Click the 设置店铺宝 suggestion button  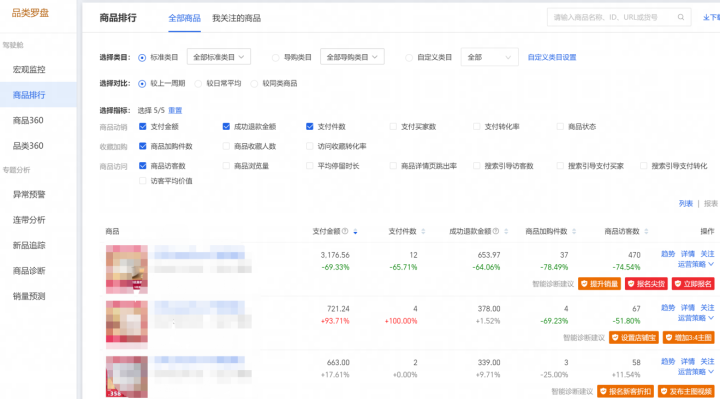point(634,337)
